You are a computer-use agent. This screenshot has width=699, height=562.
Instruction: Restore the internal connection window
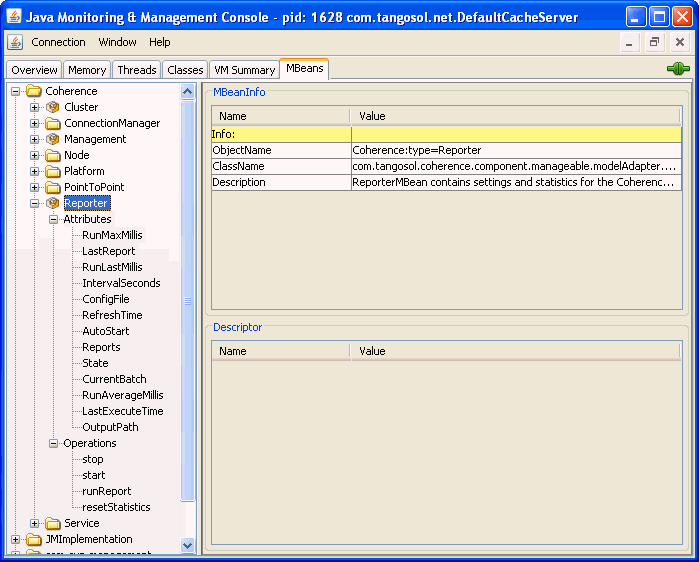[654, 42]
